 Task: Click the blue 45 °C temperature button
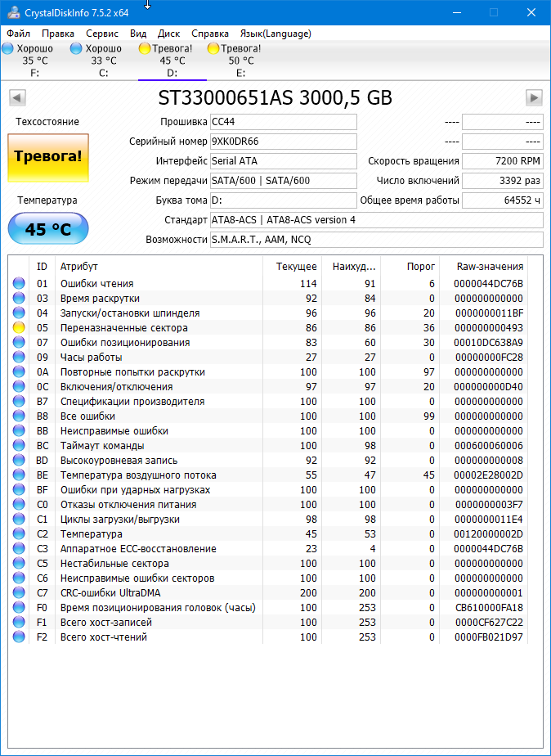point(47,229)
